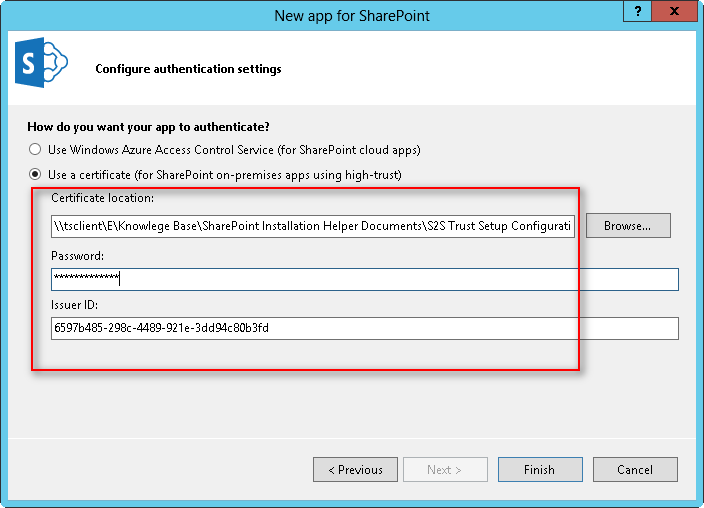
Task: Go back with the Previous button
Action: [x=355, y=469]
